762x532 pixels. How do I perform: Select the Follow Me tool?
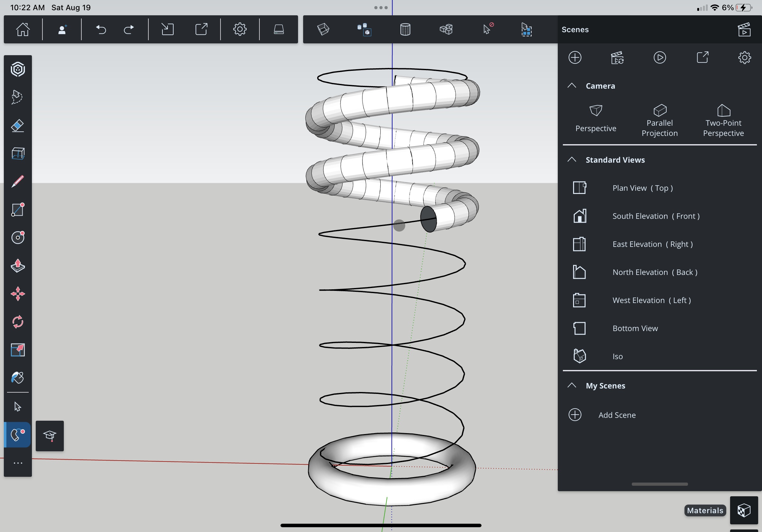(x=18, y=435)
